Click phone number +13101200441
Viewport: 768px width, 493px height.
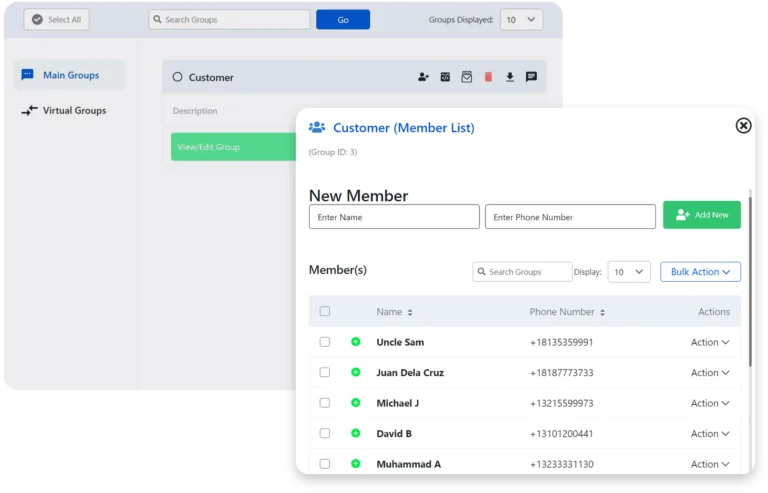tap(561, 433)
